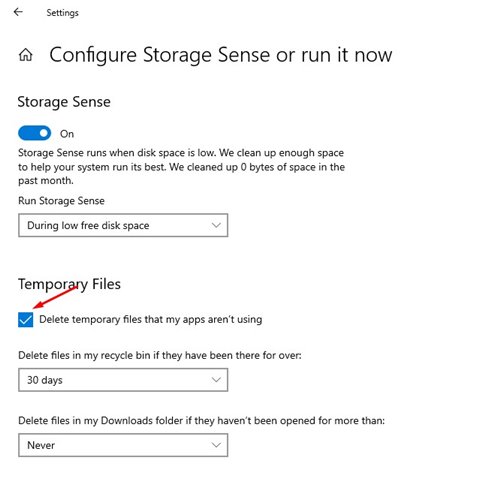Click 'Delete files in my Downloads folder' label
The width and height of the screenshot is (500, 481).
click(x=201, y=421)
